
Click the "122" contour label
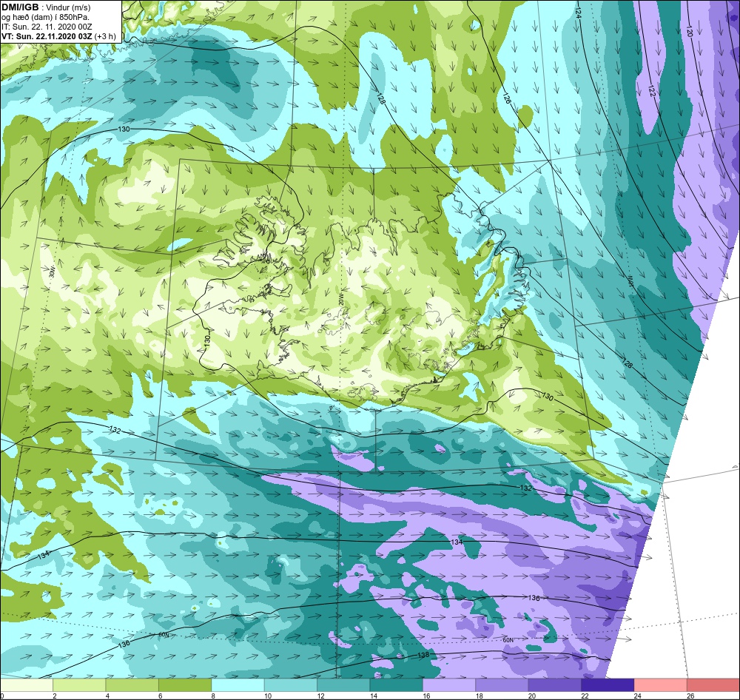[x=652, y=91]
